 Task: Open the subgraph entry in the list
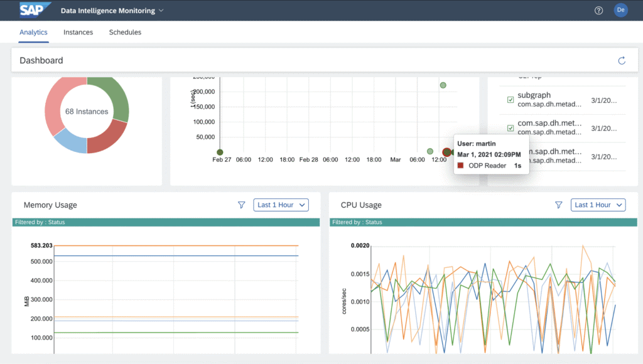pyautogui.click(x=534, y=95)
